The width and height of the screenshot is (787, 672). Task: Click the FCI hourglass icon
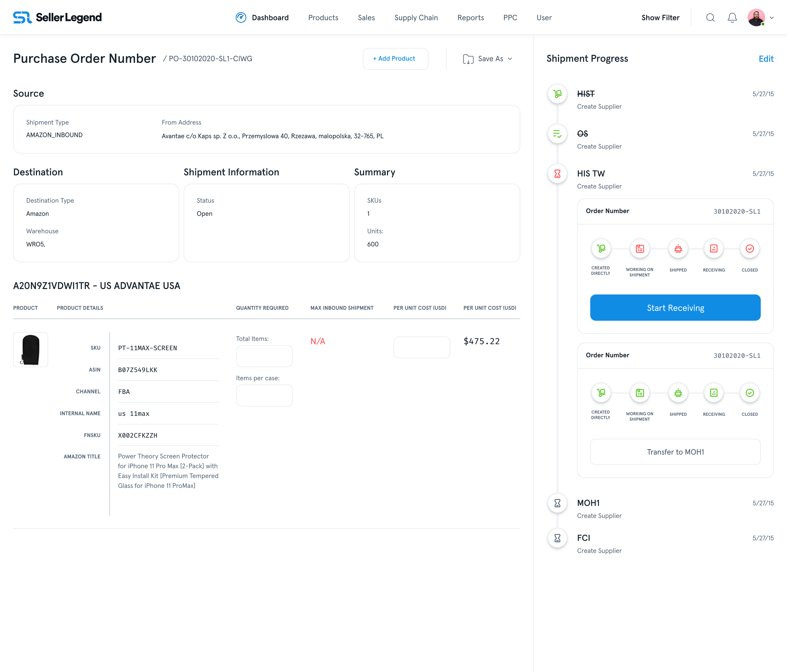coord(557,538)
